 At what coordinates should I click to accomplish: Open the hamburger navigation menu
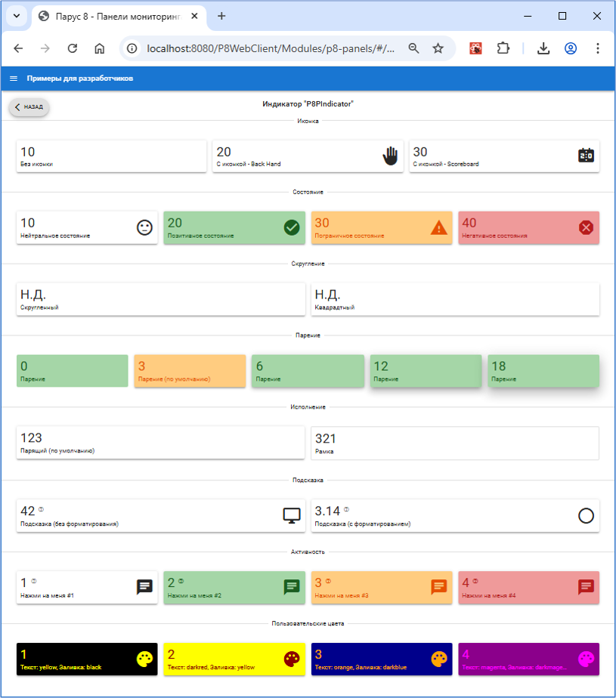[14, 79]
